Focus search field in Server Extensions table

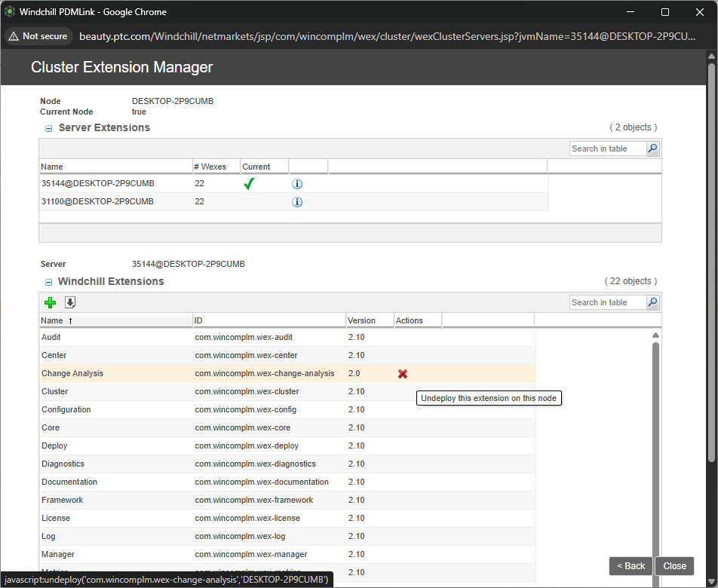pos(607,149)
